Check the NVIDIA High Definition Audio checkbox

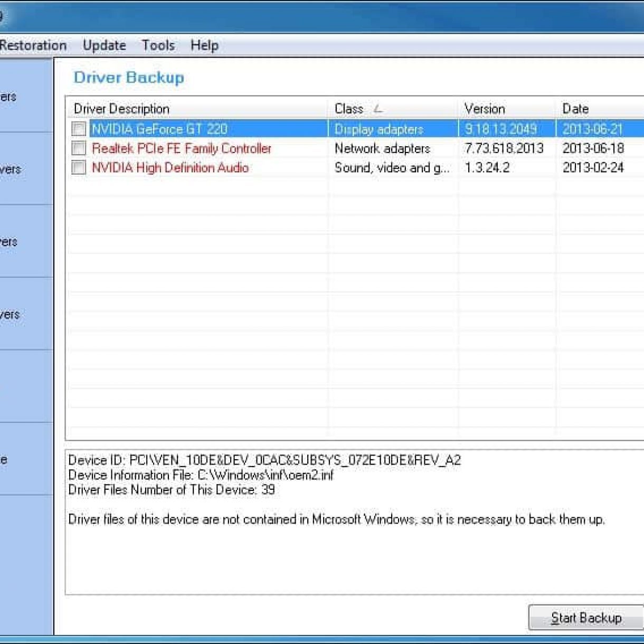coord(79,168)
